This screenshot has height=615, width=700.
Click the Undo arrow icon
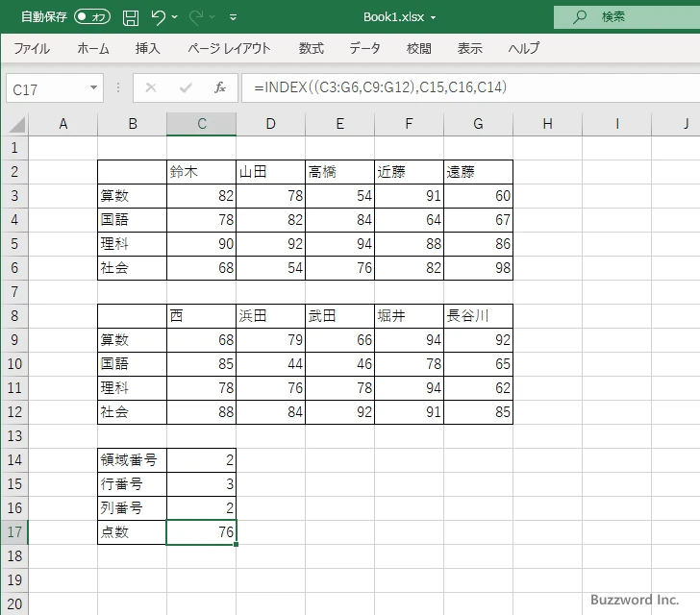click(159, 17)
